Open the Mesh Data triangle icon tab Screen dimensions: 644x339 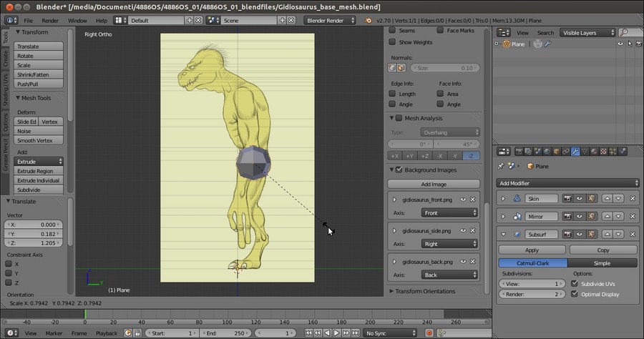585,152
